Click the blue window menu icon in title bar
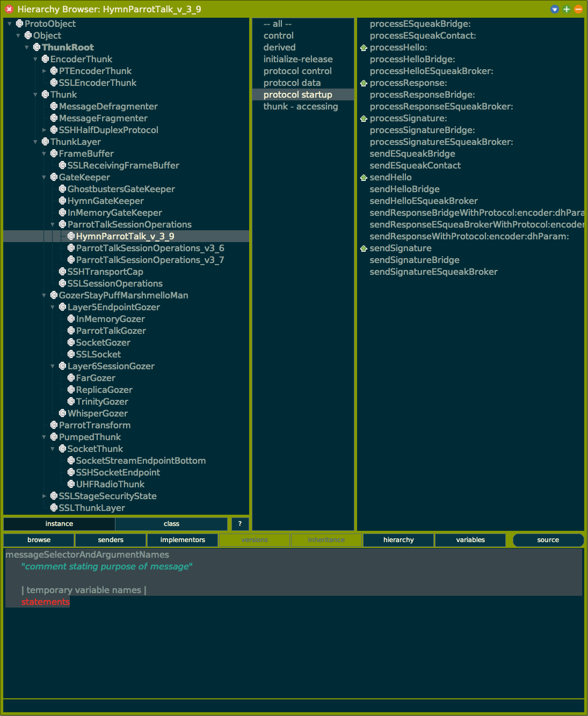588x716 pixels. (555, 9)
